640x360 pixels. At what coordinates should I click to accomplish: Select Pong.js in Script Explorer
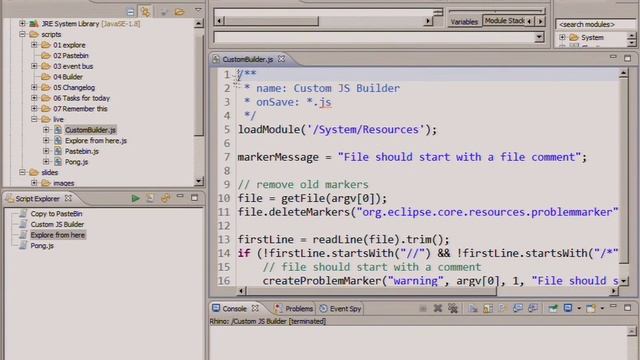pyautogui.click(x=42, y=245)
